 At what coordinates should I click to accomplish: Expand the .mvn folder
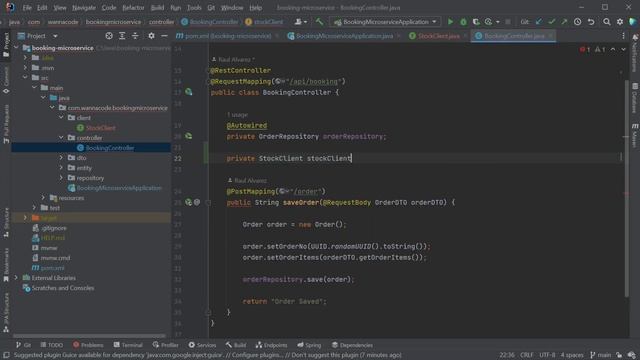(25, 68)
